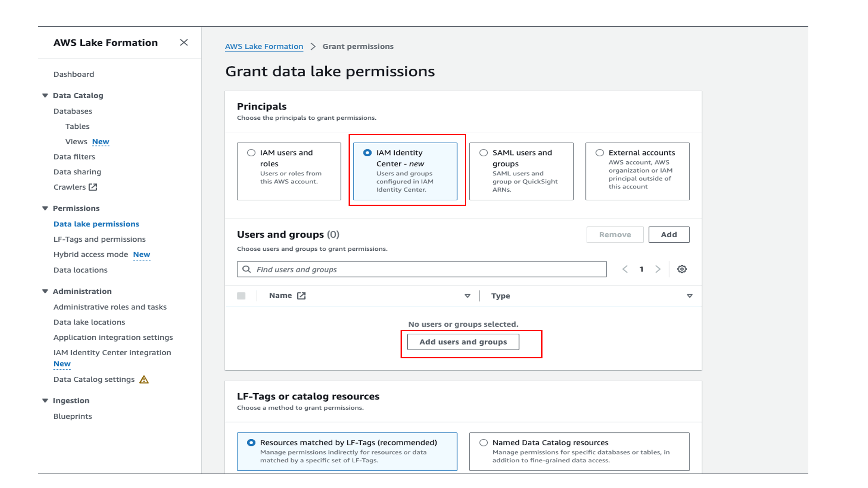Collapse the Permissions section
Image resolution: width=868 pixels, height=488 pixels.
tap(45, 208)
